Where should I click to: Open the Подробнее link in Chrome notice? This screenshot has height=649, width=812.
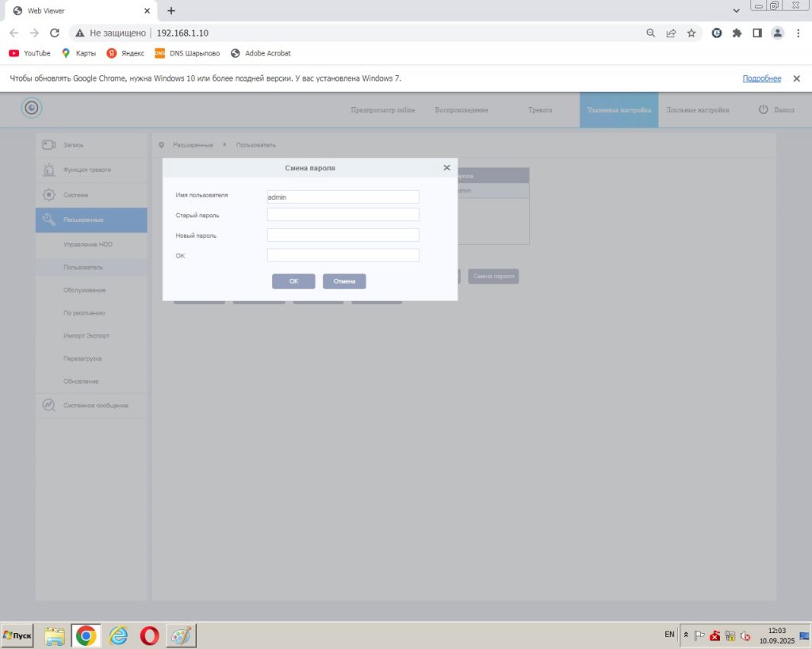[761, 78]
